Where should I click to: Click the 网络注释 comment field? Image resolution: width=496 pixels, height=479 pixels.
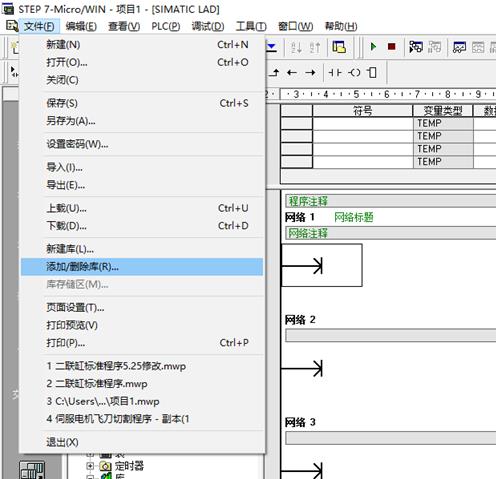[x=391, y=233]
